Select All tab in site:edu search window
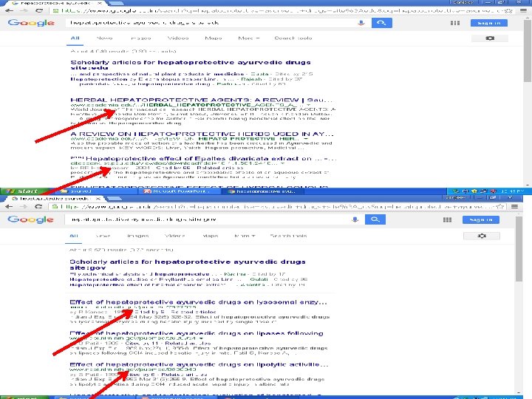 [x=75, y=38]
